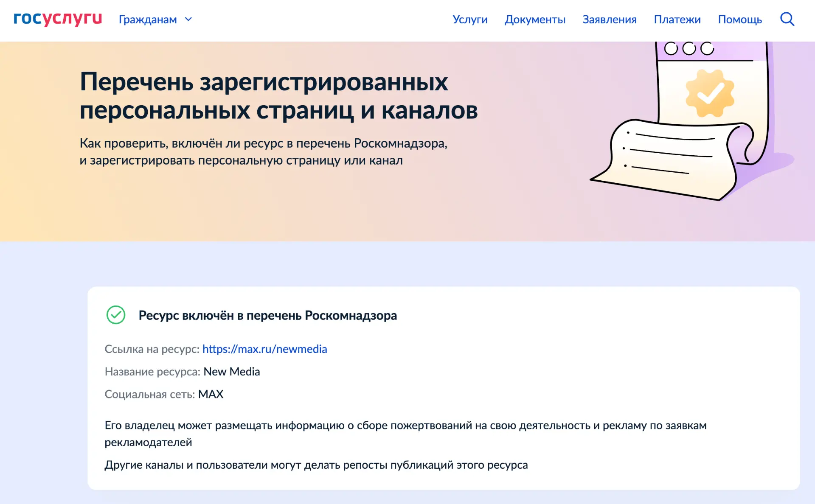Click the line about репосты публикаций
This screenshot has width=815, height=504.
tap(316, 465)
